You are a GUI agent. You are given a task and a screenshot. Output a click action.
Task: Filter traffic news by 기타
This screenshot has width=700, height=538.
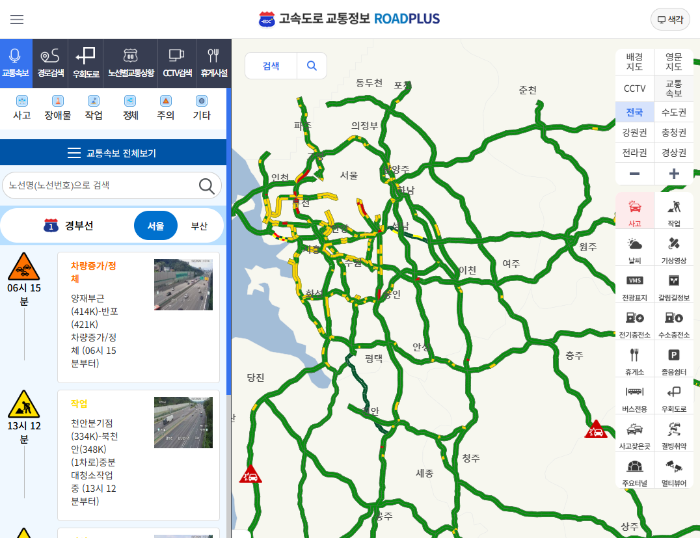click(x=202, y=108)
